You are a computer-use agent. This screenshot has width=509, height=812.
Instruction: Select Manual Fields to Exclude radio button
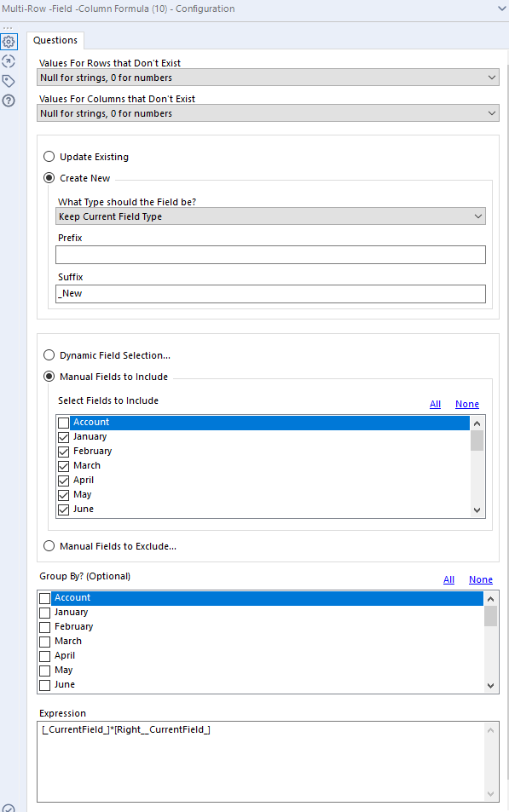[x=49, y=546]
